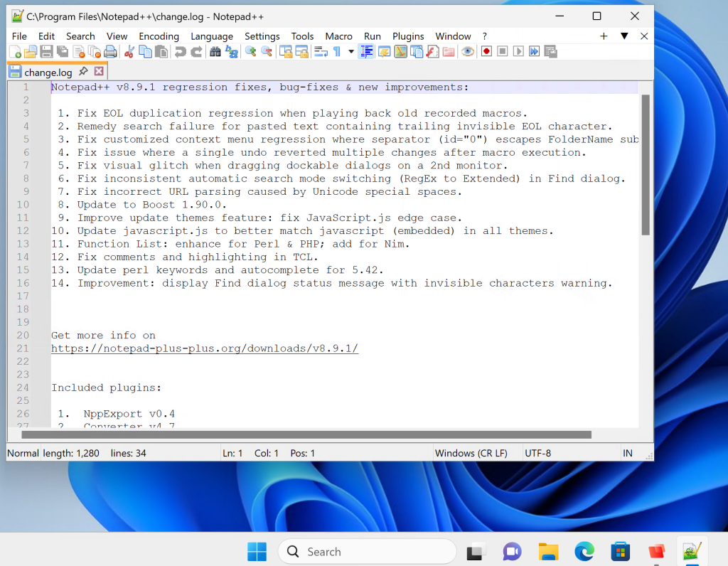Play back the recorded macro icon
This screenshot has height=566, width=728.
coord(518,51)
